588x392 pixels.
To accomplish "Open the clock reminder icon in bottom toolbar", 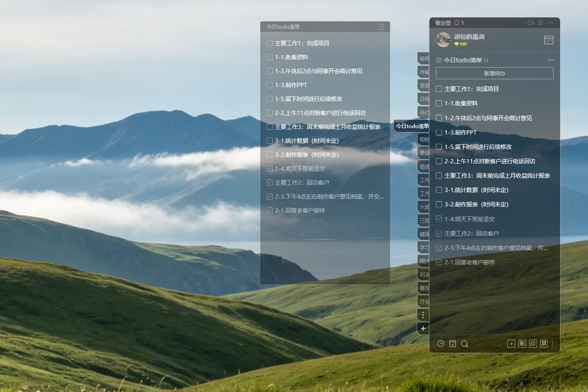I will tap(441, 344).
